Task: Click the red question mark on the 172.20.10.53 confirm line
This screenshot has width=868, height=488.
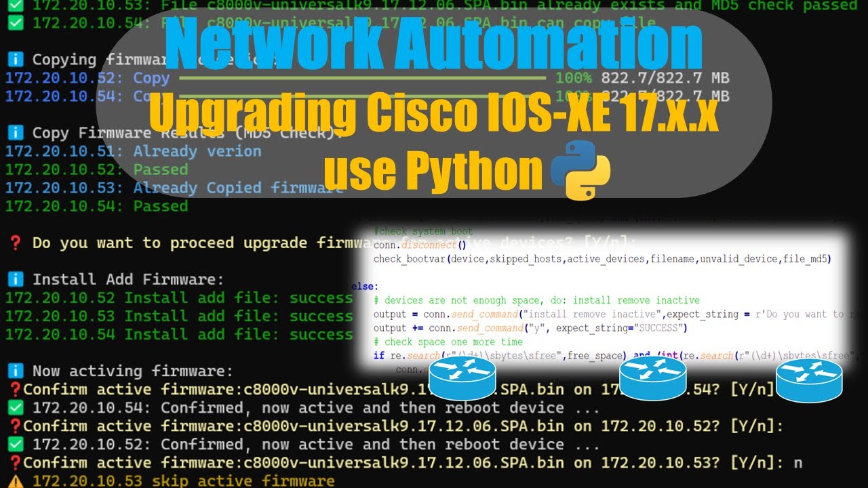Action: (15, 463)
